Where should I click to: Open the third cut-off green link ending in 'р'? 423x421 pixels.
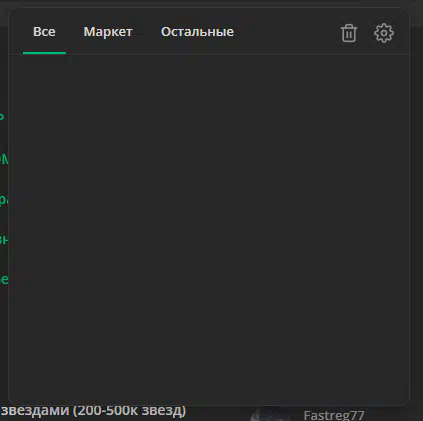tap(4, 199)
